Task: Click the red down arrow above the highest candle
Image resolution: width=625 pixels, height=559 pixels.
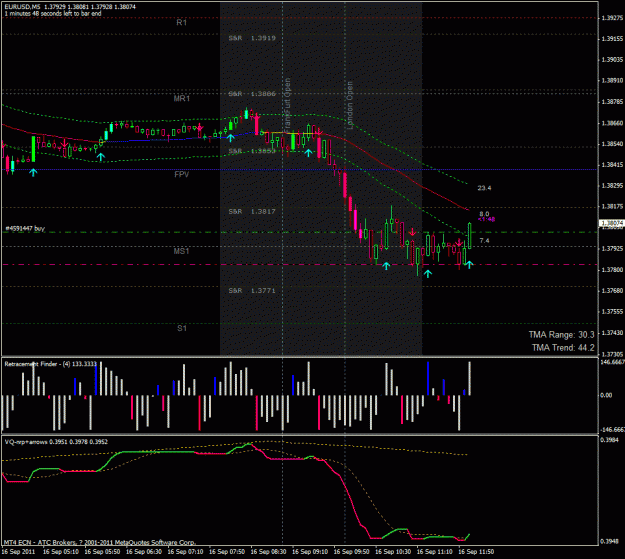Action: [257, 117]
